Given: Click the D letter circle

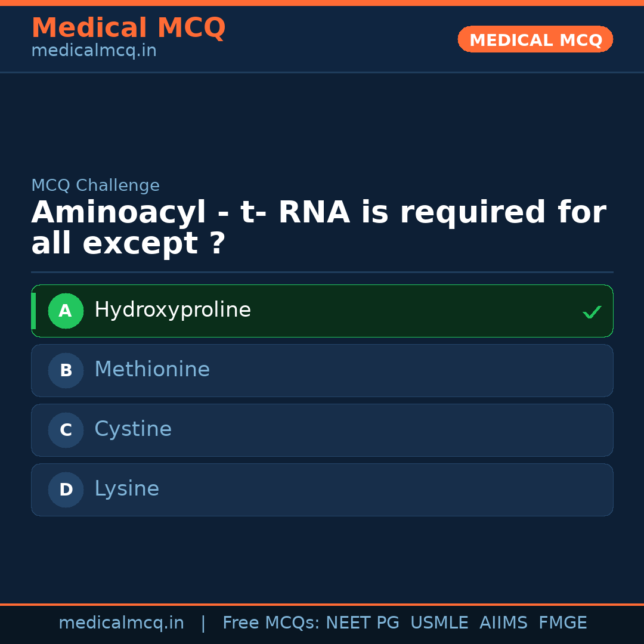Looking at the screenshot, I should [66, 490].
